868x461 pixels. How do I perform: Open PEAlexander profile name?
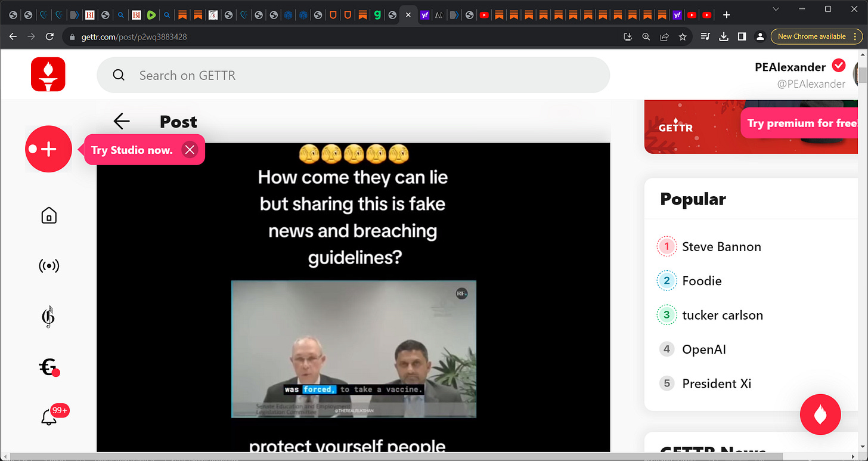[x=790, y=67]
